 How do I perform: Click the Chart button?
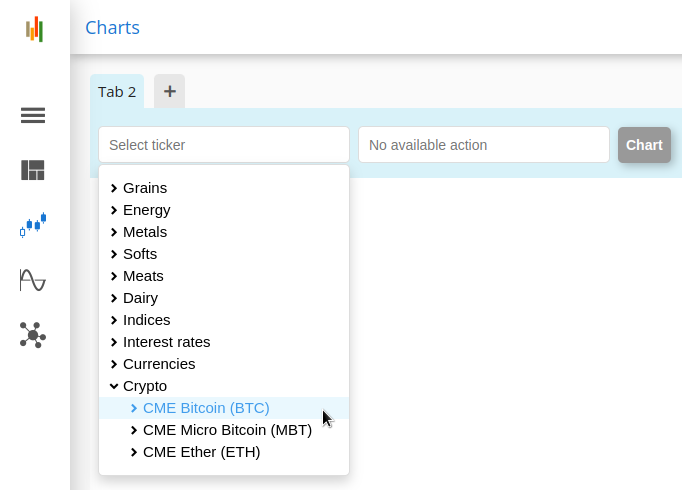pos(644,145)
